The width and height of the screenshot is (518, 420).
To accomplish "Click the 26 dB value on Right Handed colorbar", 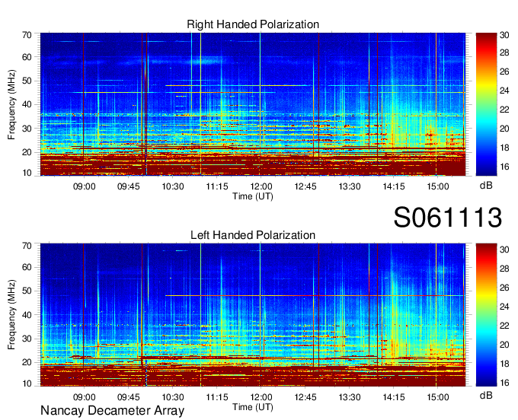I will click(x=504, y=72).
